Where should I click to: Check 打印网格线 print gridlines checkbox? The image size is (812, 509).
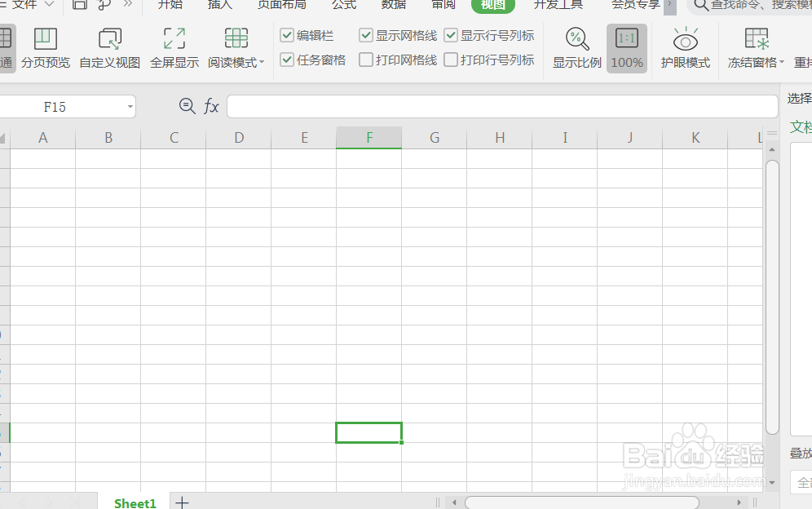[x=365, y=60]
